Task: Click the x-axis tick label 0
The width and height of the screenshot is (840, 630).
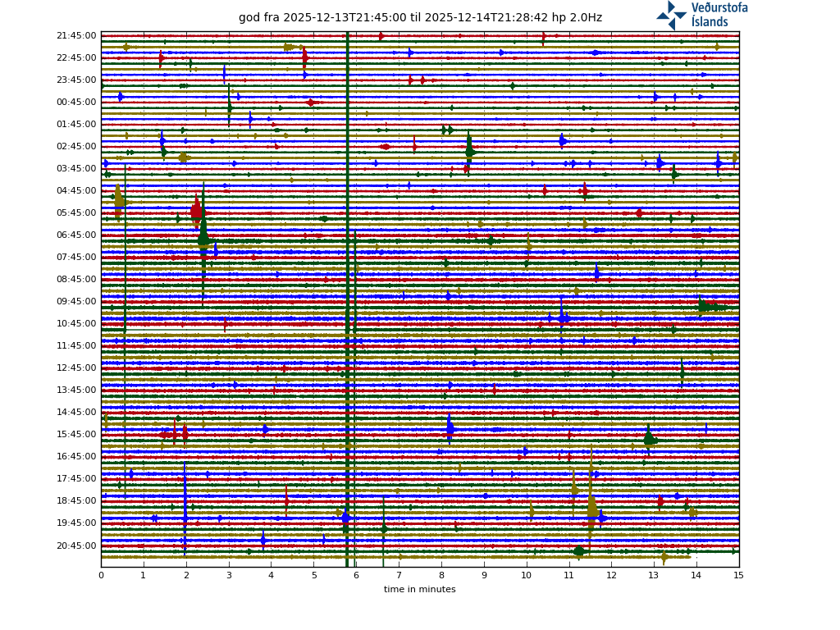Action: (x=101, y=576)
